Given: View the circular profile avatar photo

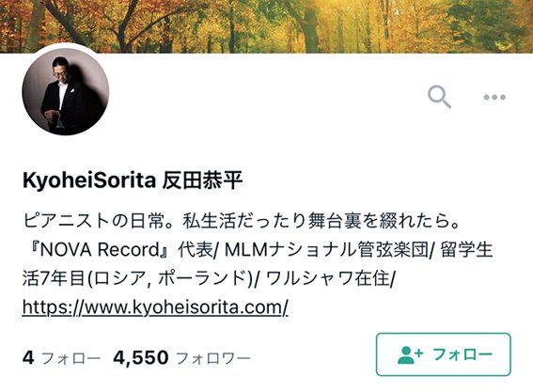Looking at the screenshot, I should (x=66, y=91).
